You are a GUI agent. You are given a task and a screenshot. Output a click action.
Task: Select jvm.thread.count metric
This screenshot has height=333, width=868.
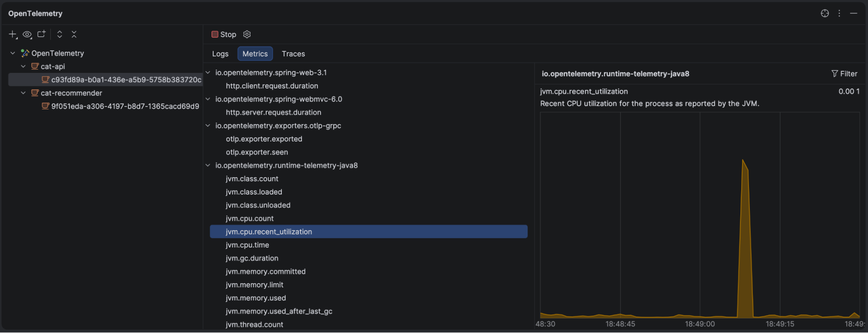coord(254,324)
